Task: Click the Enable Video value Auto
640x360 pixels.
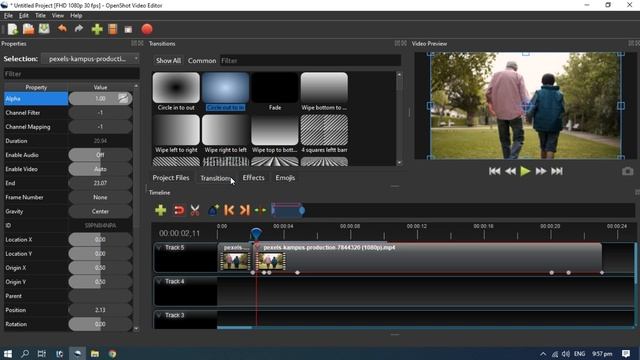Action: pos(100,169)
